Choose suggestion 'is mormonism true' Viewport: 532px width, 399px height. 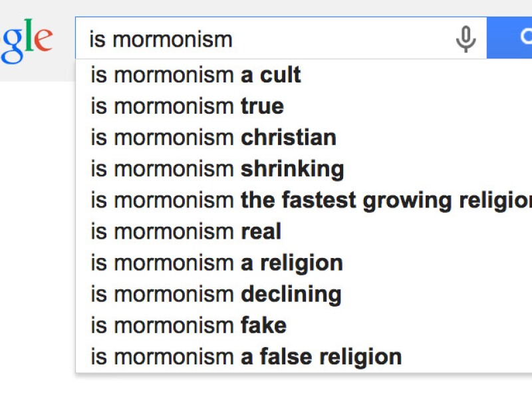pyautogui.click(x=187, y=106)
